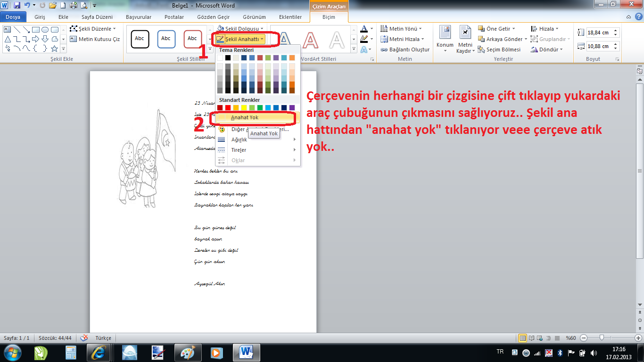This screenshot has height=362, width=644.
Task: Open the Döndür rotate dropdown
Action: [546, 49]
